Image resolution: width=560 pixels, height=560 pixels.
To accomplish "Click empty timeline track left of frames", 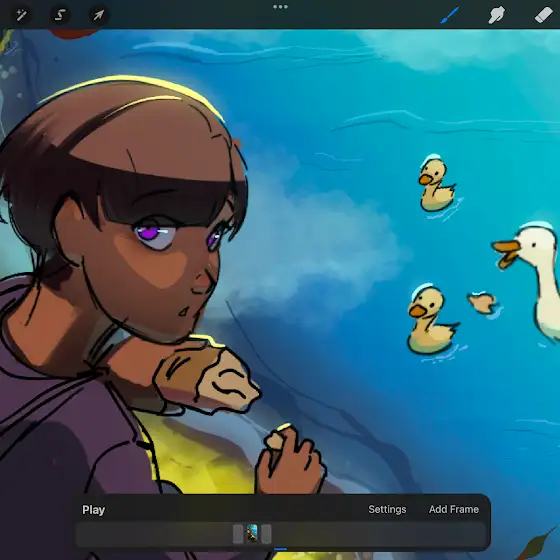I will pos(154,534).
